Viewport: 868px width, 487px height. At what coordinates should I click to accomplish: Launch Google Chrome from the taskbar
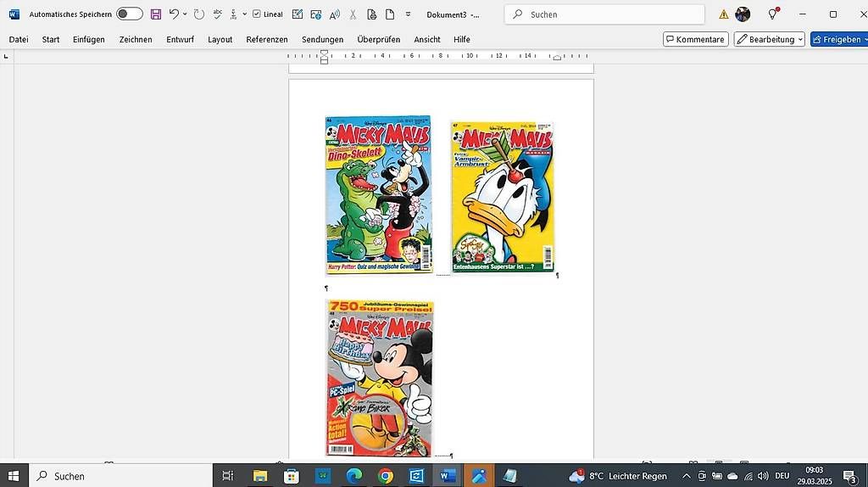click(386, 476)
